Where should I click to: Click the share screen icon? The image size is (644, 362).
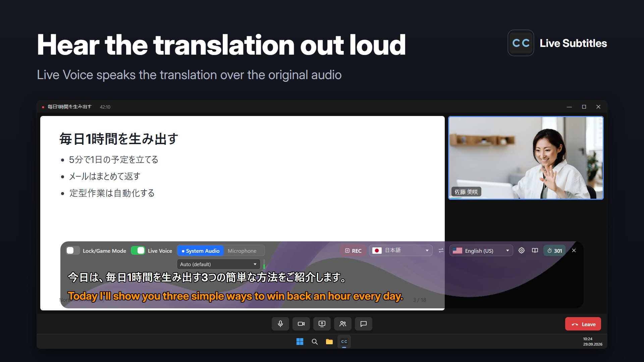tap(322, 324)
